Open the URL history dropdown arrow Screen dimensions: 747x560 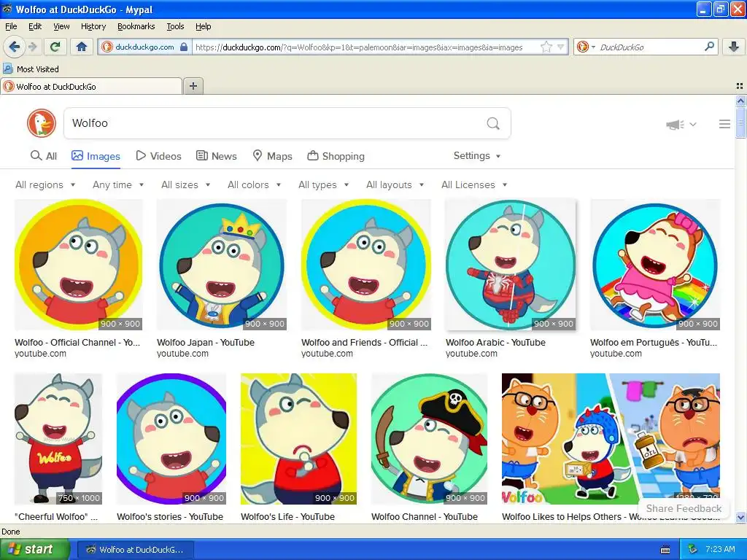tap(561, 47)
